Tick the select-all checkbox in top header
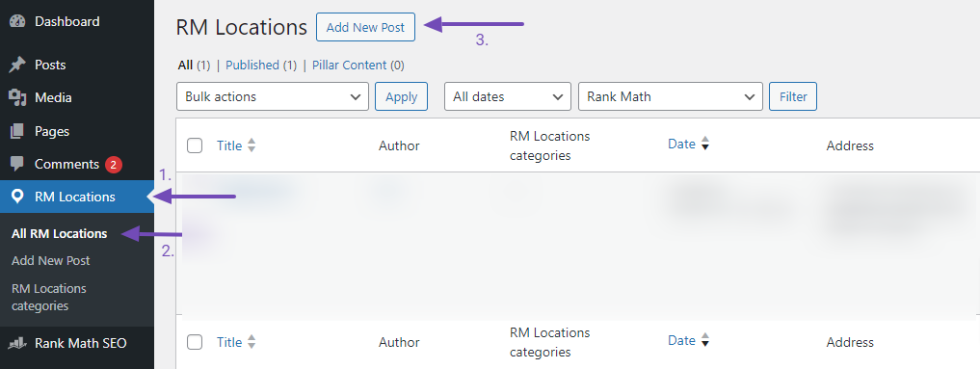The image size is (980, 369). pyautogui.click(x=195, y=145)
